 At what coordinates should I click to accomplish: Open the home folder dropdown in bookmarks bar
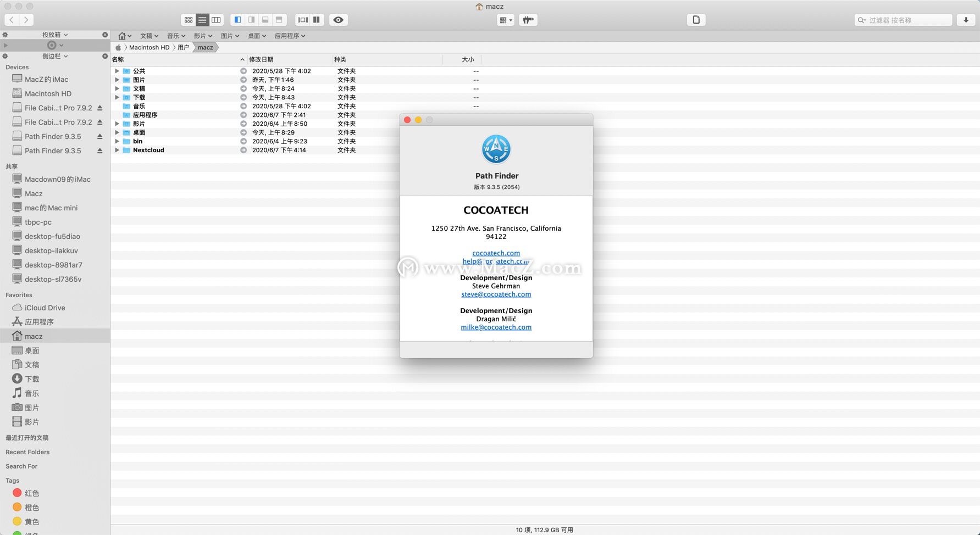pos(125,36)
